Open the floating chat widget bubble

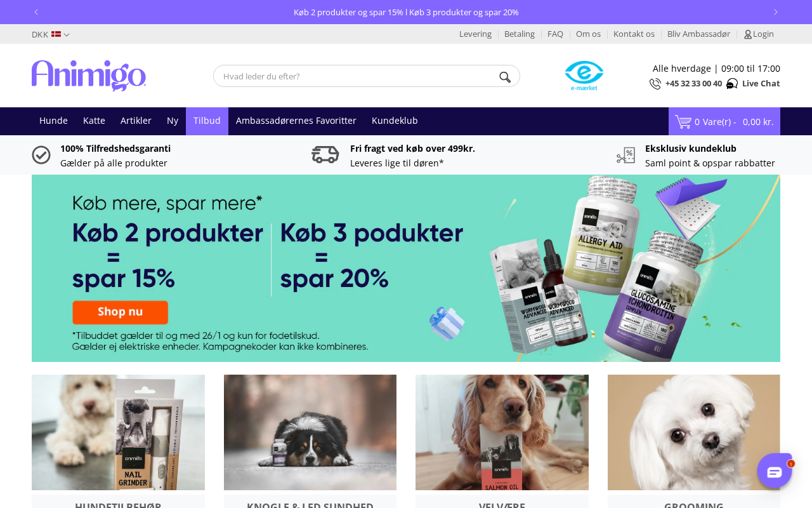pyautogui.click(x=775, y=471)
